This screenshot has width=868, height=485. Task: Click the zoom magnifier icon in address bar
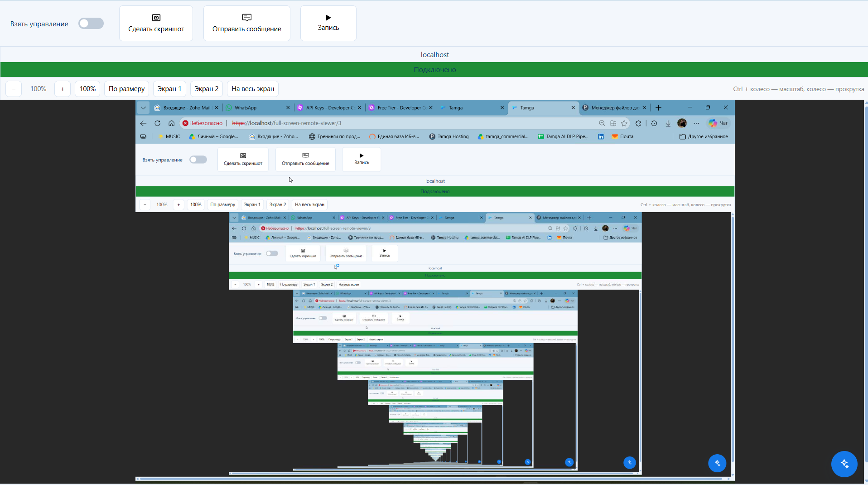[602, 123]
